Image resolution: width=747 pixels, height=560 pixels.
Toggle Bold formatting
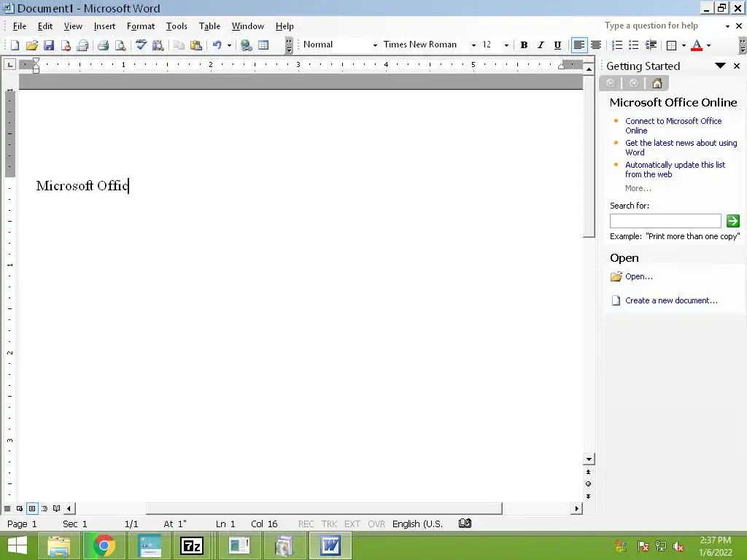click(524, 45)
